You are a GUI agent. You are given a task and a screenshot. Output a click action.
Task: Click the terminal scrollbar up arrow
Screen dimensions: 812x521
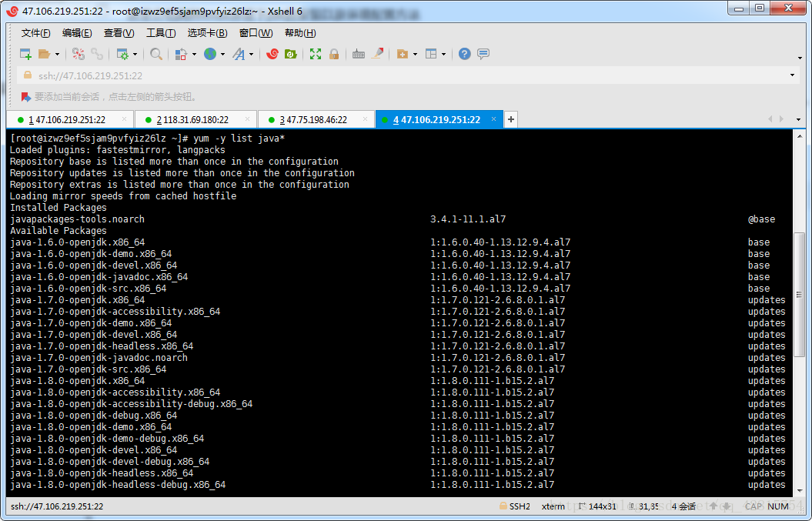pyautogui.click(x=800, y=136)
